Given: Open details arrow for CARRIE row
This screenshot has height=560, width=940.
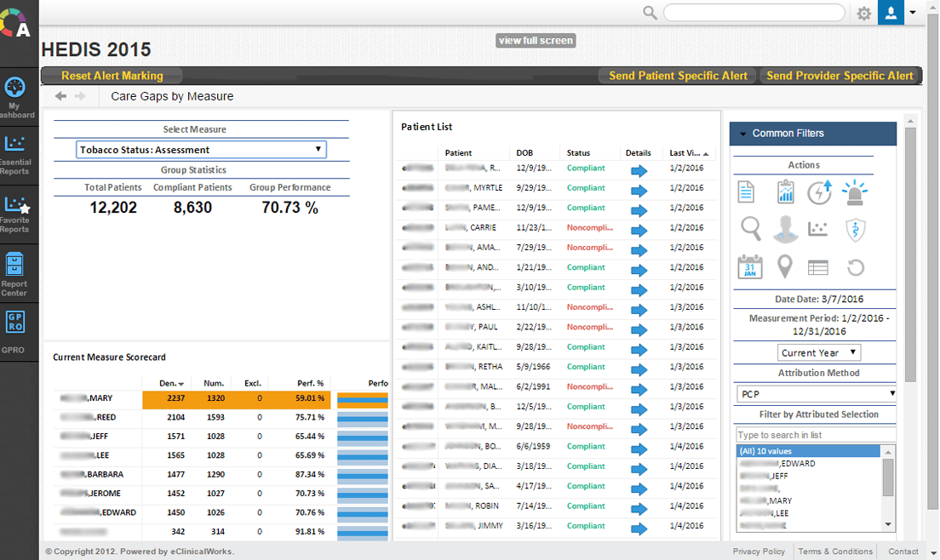Looking at the screenshot, I should coord(639,231).
